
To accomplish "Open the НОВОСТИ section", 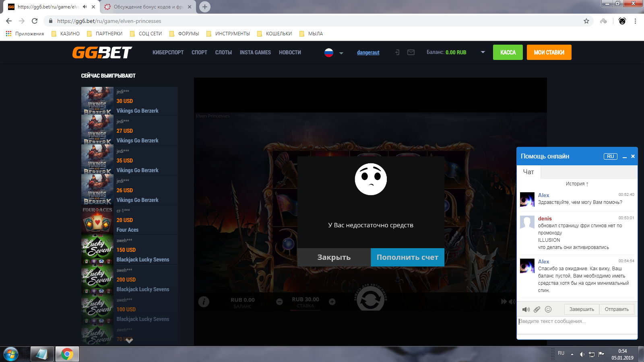I will (290, 52).
